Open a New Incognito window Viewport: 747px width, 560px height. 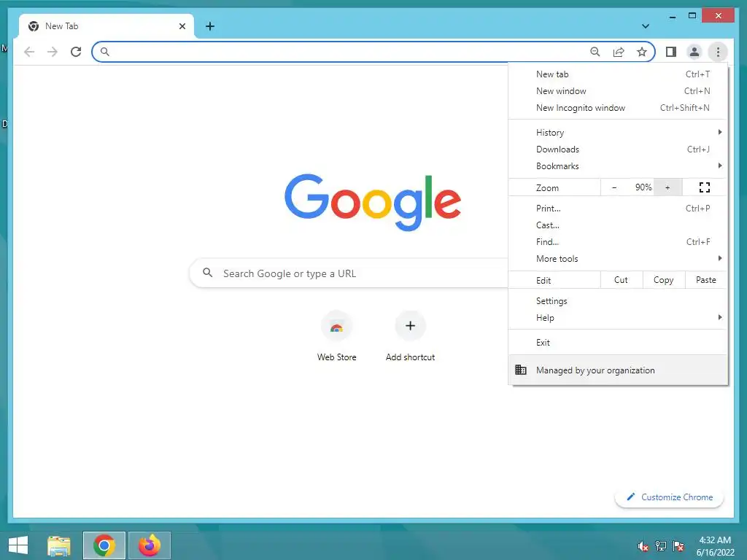coord(618,108)
